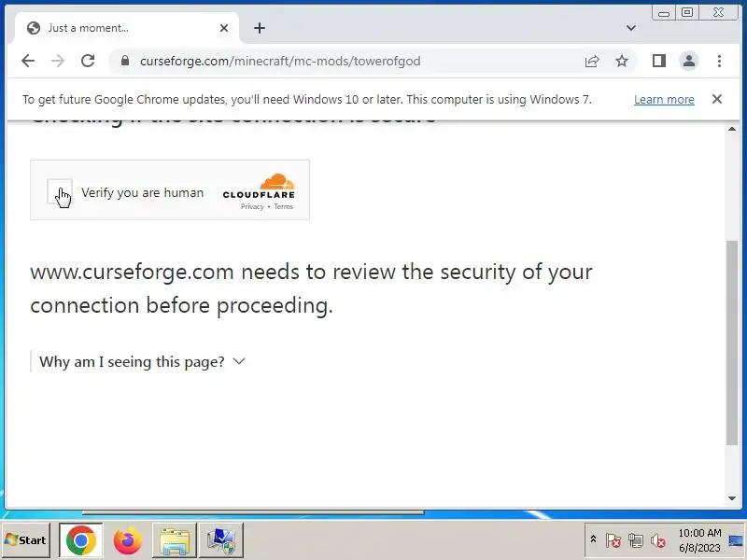747x560 pixels.
Task: Open the Learn more link
Action: click(x=664, y=100)
